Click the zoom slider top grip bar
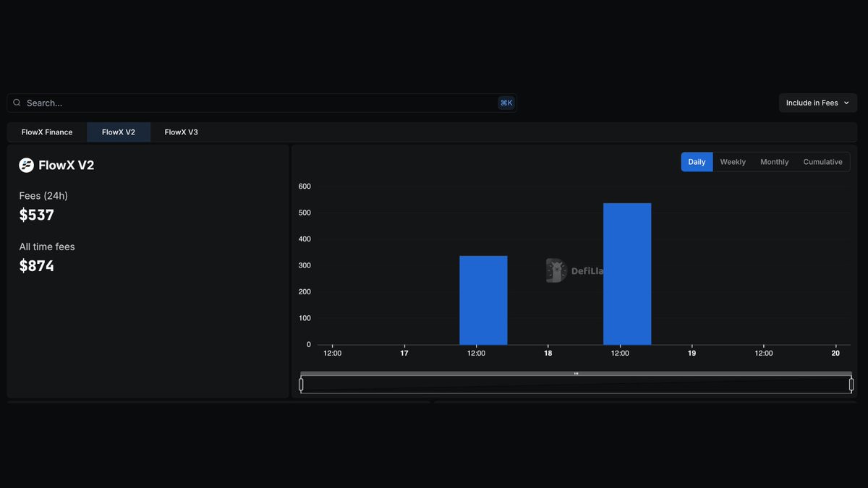 pos(576,374)
